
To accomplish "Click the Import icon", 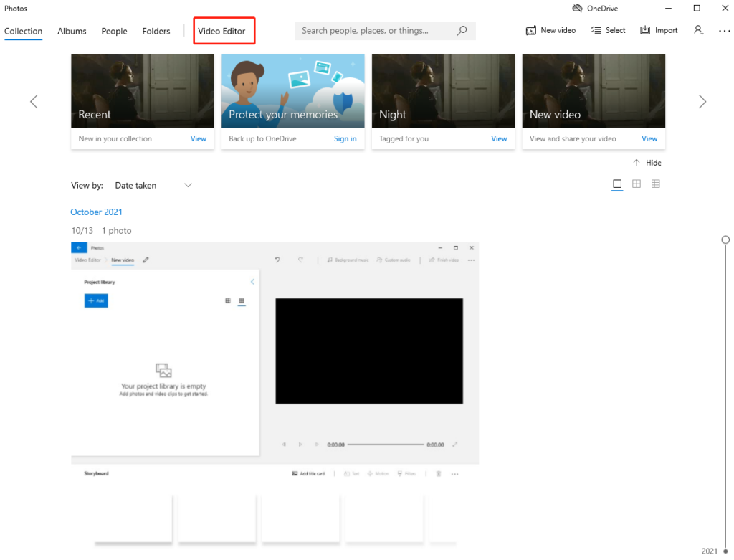I will (x=657, y=30).
